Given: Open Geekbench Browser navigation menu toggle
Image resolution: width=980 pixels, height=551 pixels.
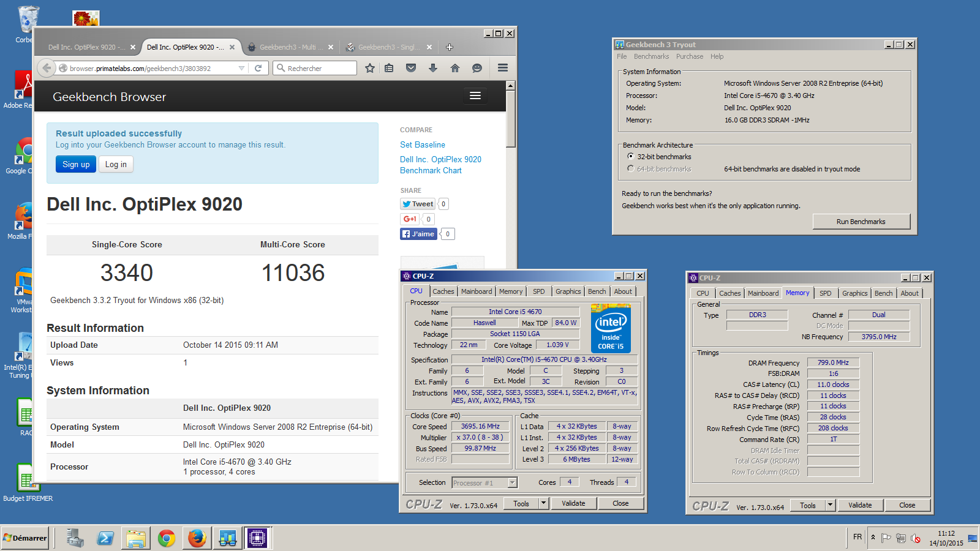Looking at the screenshot, I should 475,96.
